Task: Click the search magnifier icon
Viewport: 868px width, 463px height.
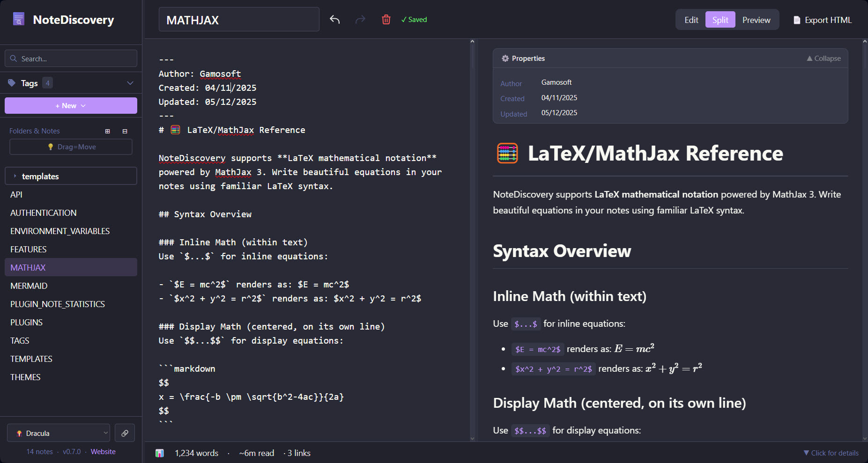Action: coord(14,59)
